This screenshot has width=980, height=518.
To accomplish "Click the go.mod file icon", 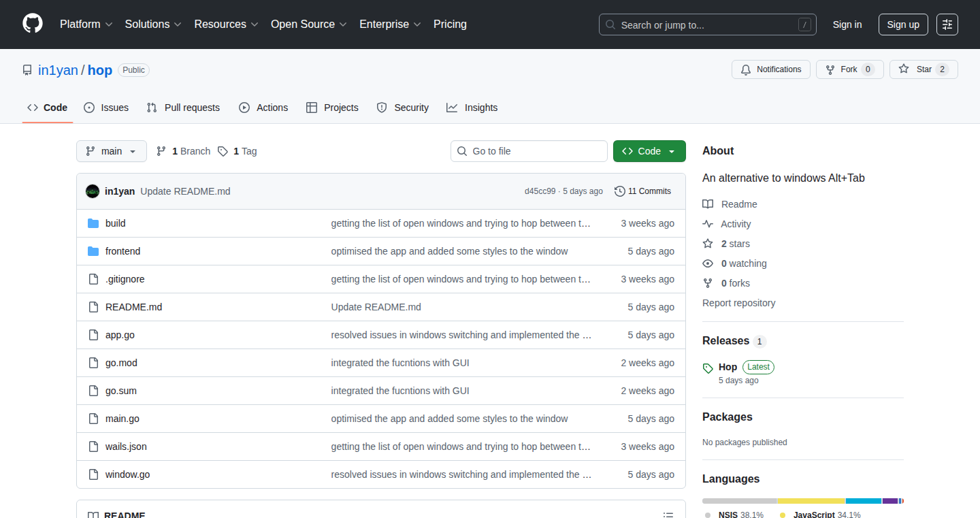I will (93, 363).
